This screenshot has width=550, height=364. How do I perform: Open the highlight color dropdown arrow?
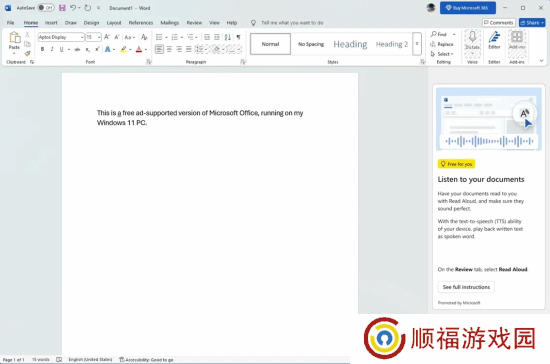pyautogui.click(x=130, y=49)
